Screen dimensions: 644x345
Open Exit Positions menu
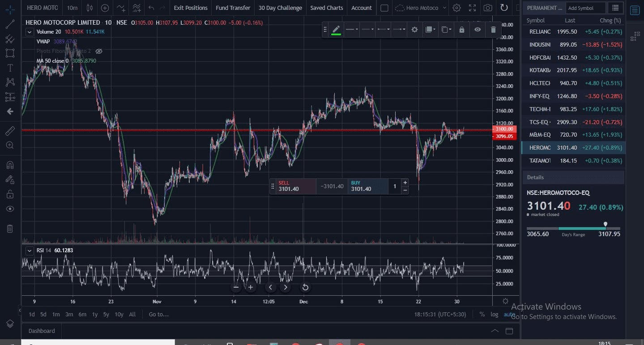tap(191, 8)
